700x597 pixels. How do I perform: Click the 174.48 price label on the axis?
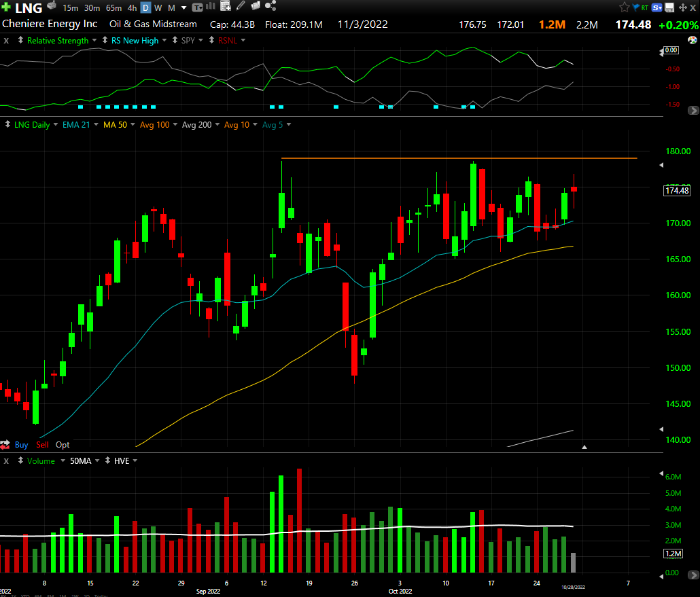pos(677,191)
